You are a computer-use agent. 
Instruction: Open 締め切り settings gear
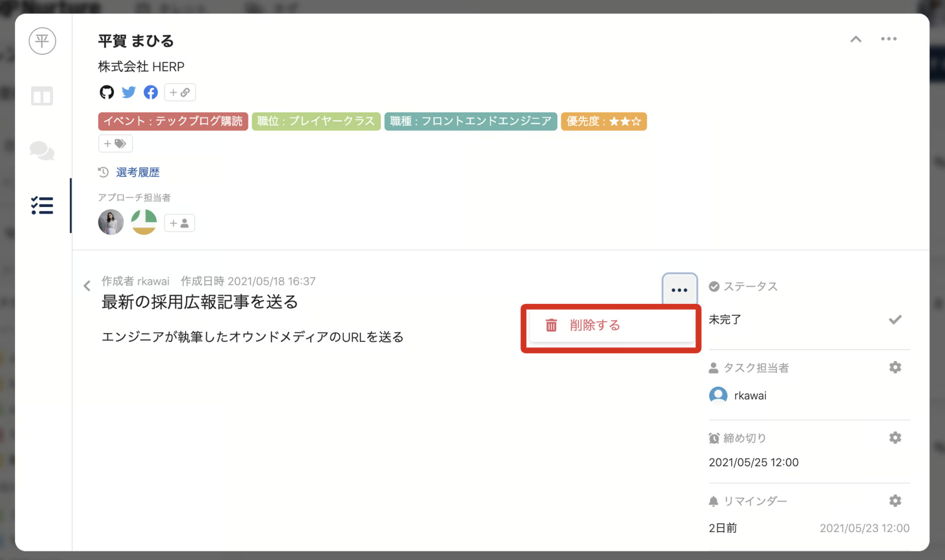click(895, 438)
